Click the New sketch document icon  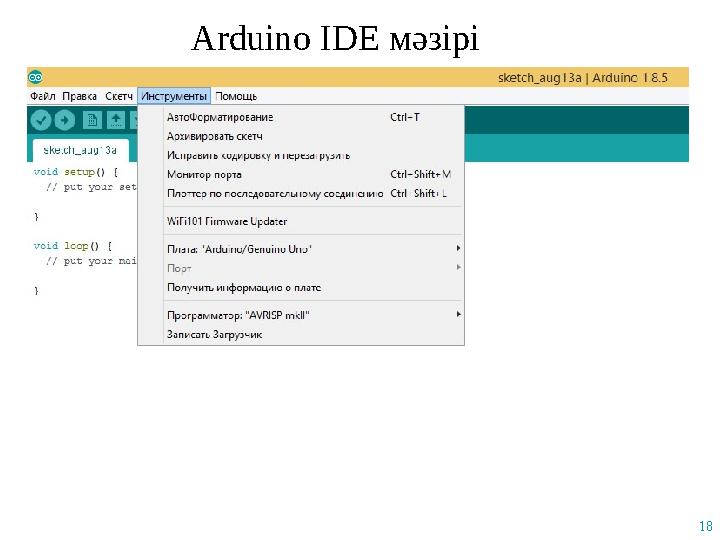click(x=92, y=120)
